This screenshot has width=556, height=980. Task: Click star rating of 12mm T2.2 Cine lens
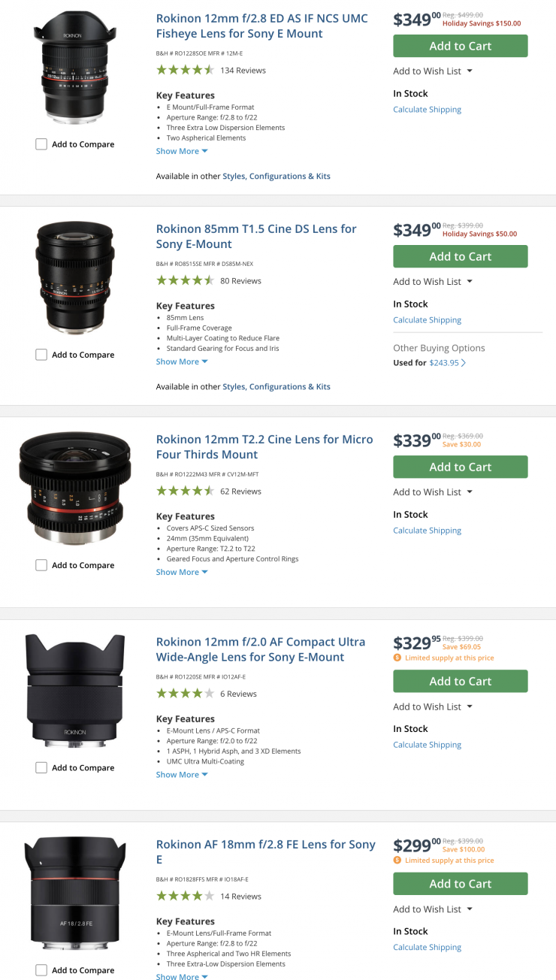(185, 492)
